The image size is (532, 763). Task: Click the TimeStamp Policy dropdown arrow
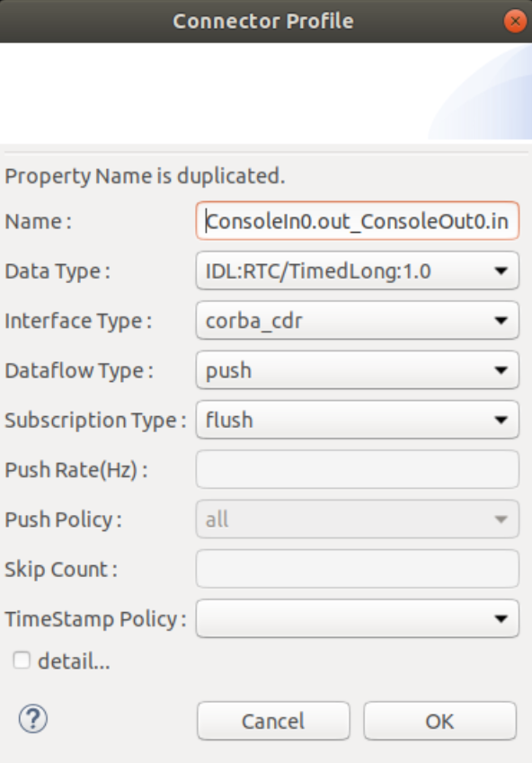[x=501, y=618]
